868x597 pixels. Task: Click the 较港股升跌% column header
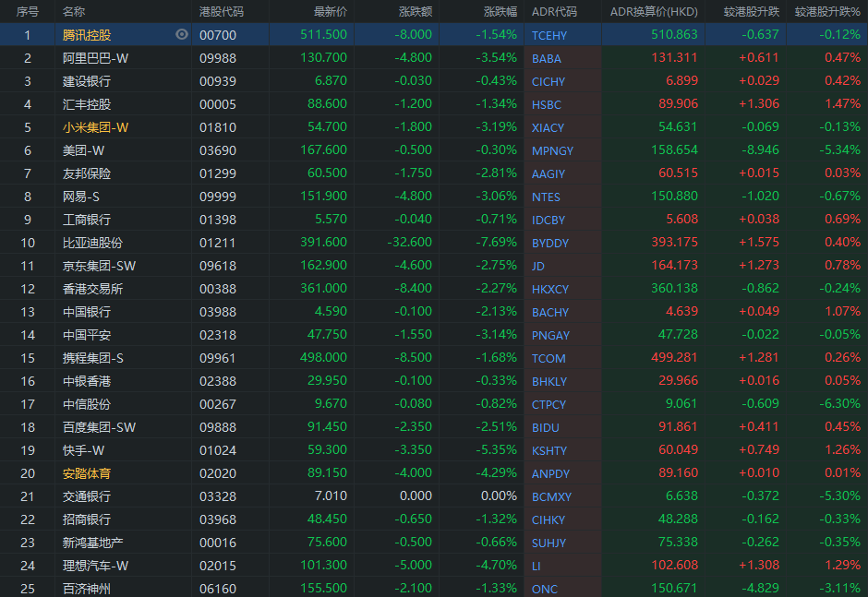pyautogui.click(x=826, y=12)
